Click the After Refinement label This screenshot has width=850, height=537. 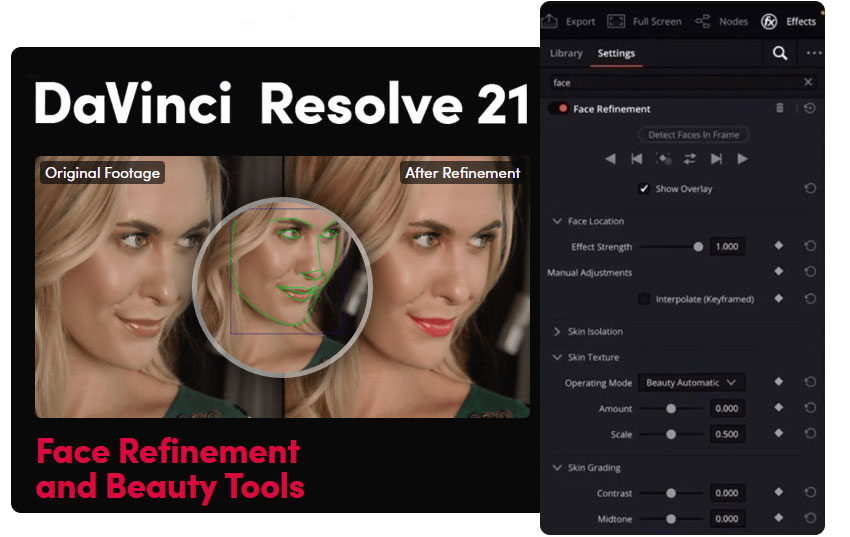coord(462,173)
